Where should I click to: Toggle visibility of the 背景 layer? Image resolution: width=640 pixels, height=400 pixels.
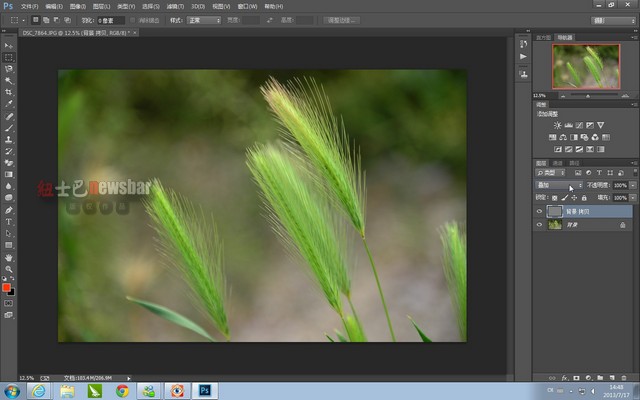pos(539,225)
